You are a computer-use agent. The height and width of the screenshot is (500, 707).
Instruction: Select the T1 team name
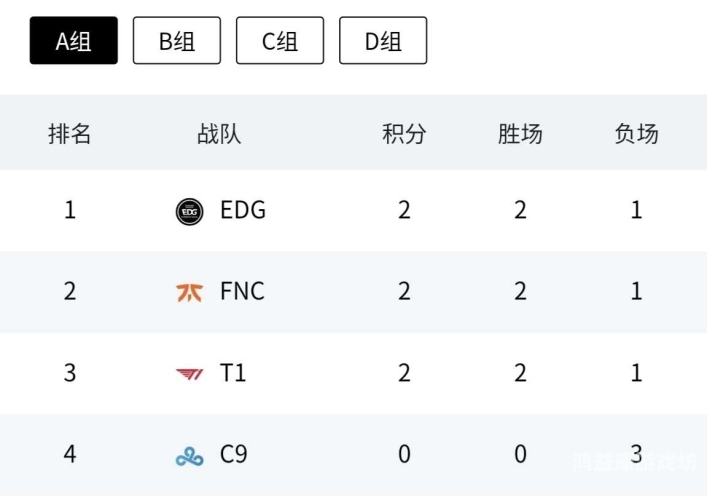tap(233, 373)
